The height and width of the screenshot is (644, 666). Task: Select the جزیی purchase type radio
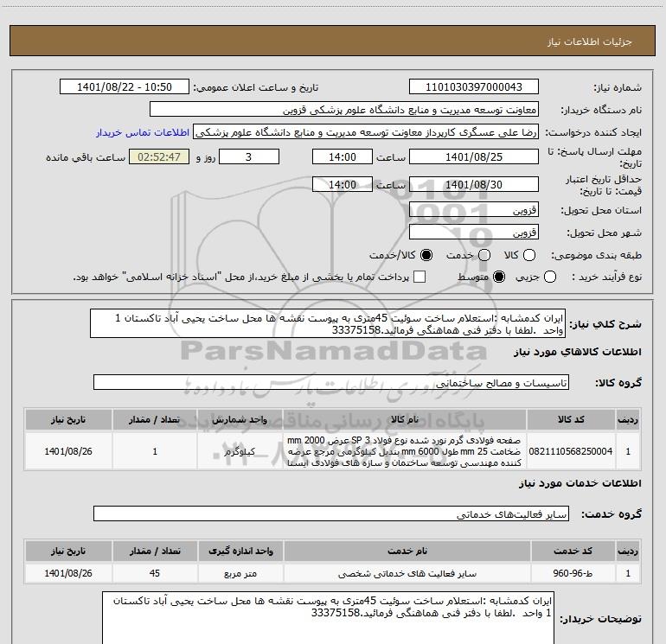(550, 277)
